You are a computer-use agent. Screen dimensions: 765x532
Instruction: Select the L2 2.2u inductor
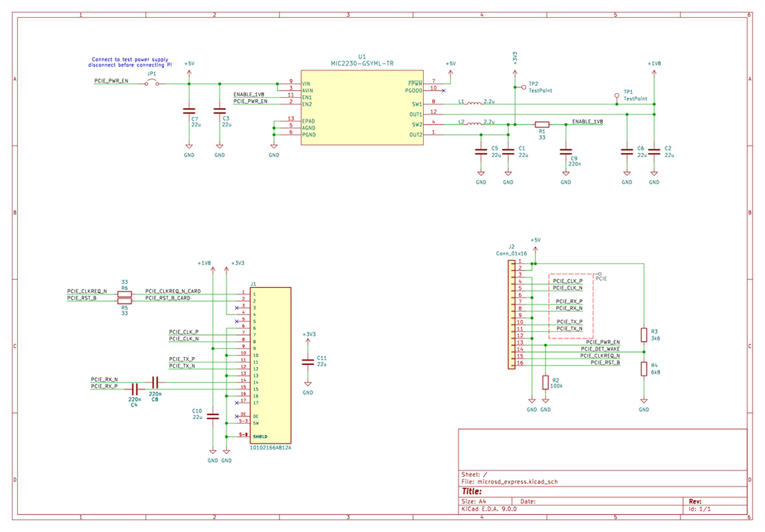pos(474,124)
